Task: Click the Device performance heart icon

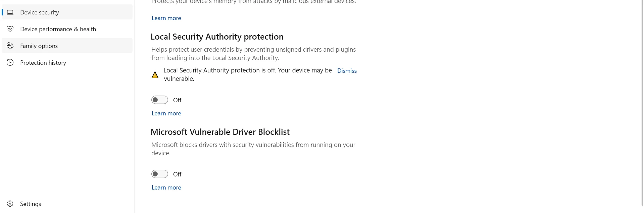Action: (10, 29)
